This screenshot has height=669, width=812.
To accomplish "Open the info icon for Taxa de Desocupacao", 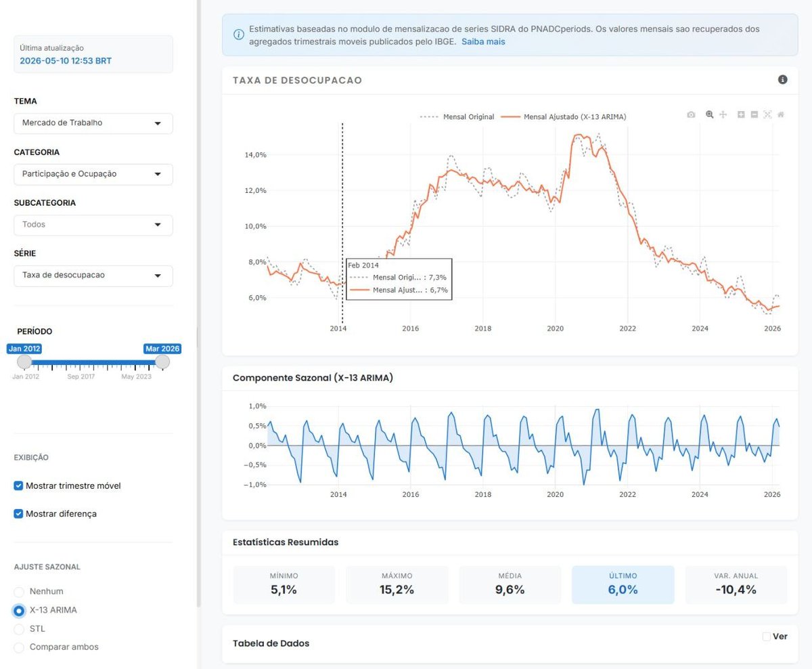I will (x=783, y=80).
